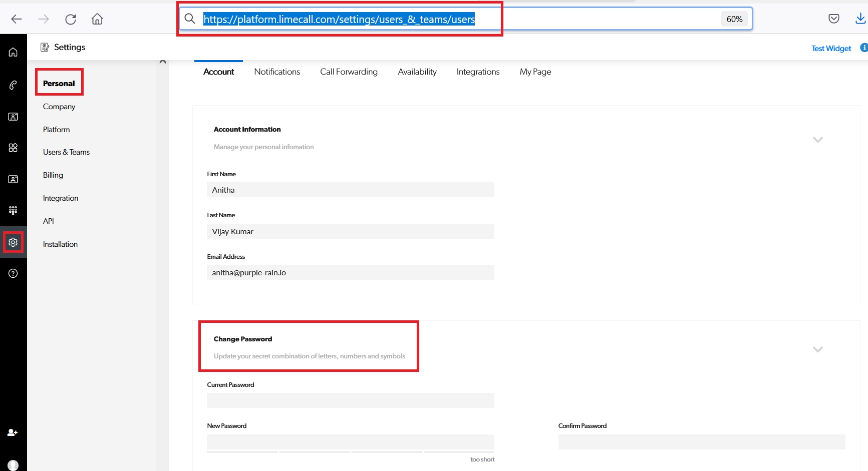
Task: Click the Current Password input field
Action: pos(350,400)
